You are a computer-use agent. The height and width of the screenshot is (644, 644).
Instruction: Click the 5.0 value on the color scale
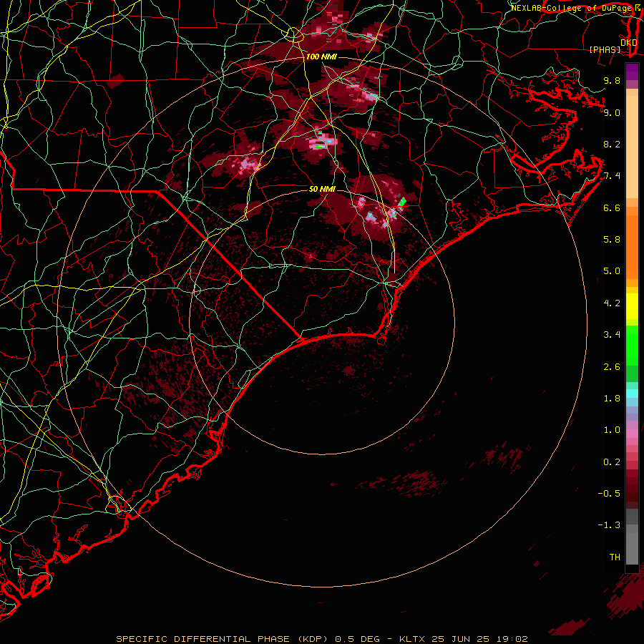pos(612,271)
